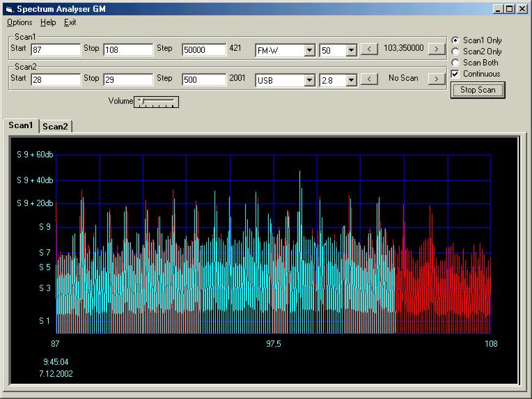Open the Scan2 USB mode dropdown
This screenshot has width=532, height=399.
coord(309,80)
